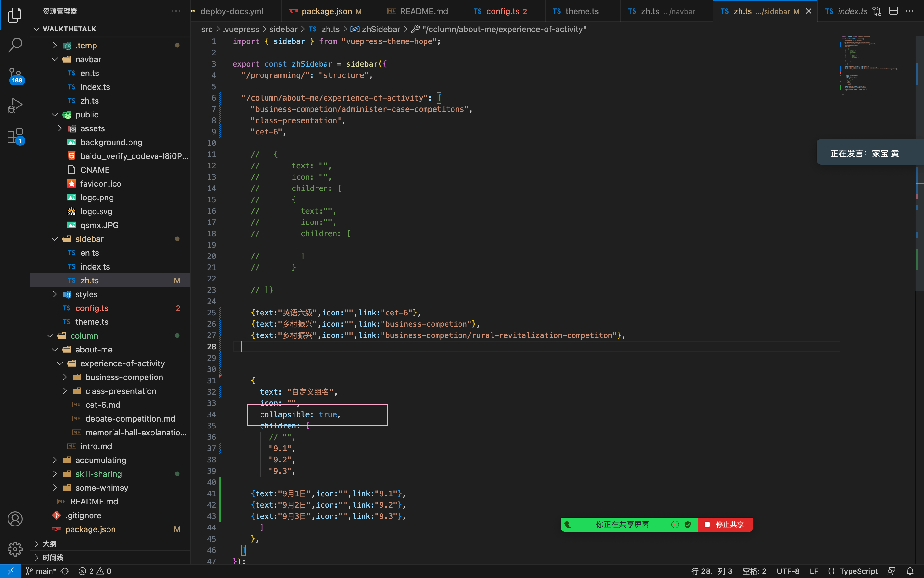Switch to package.json tab

[331, 11]
